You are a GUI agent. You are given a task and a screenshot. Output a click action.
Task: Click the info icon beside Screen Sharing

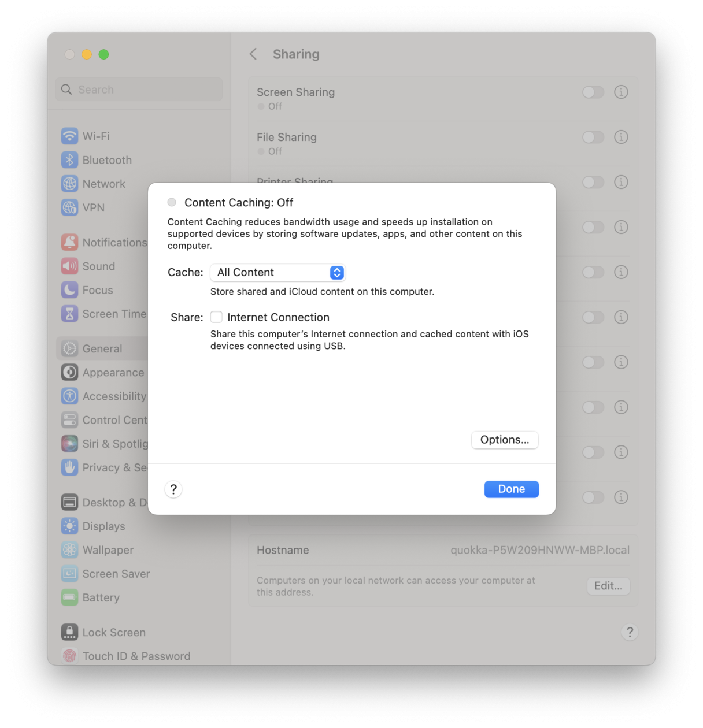click(x=621, y=92)
